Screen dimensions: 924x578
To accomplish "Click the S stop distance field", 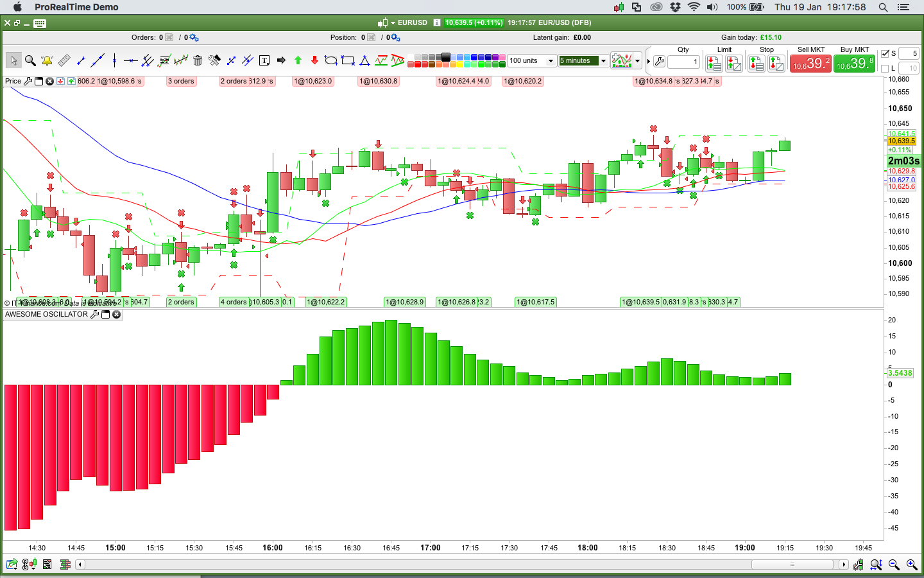I will [x=909, y=53].
